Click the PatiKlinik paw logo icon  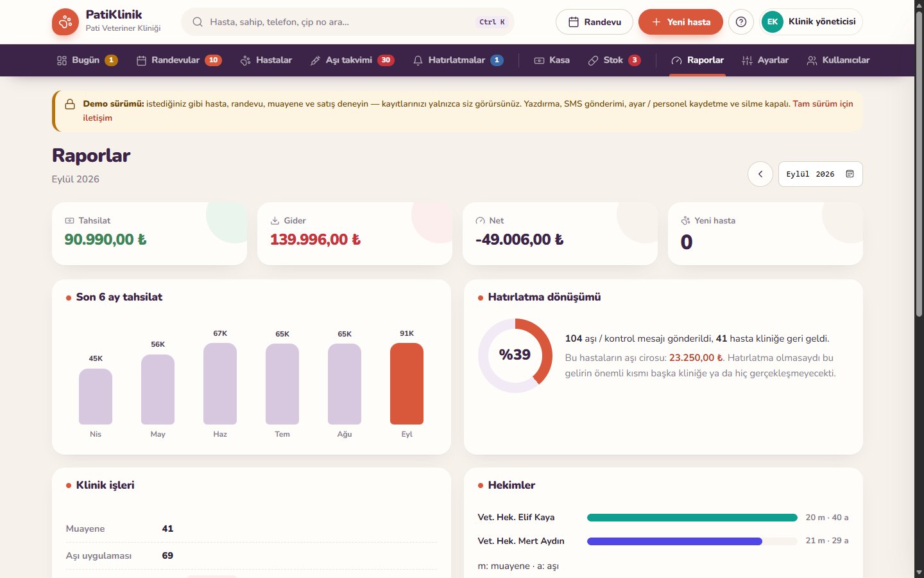65,22
